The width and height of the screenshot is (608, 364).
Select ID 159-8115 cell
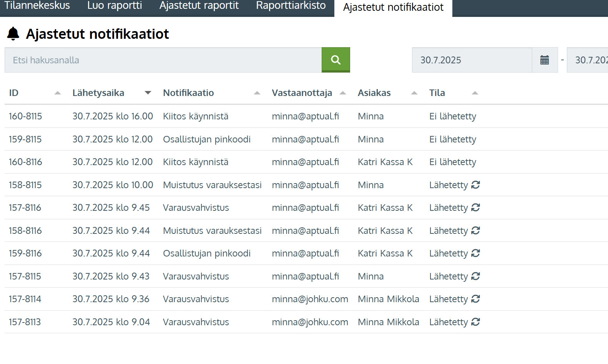click(x=25, y=139)
